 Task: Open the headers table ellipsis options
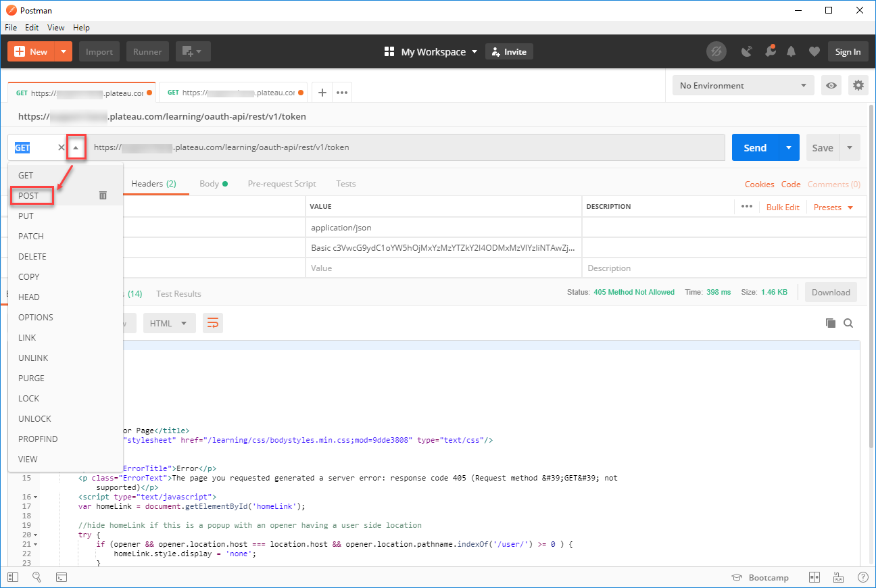[747, 207]
